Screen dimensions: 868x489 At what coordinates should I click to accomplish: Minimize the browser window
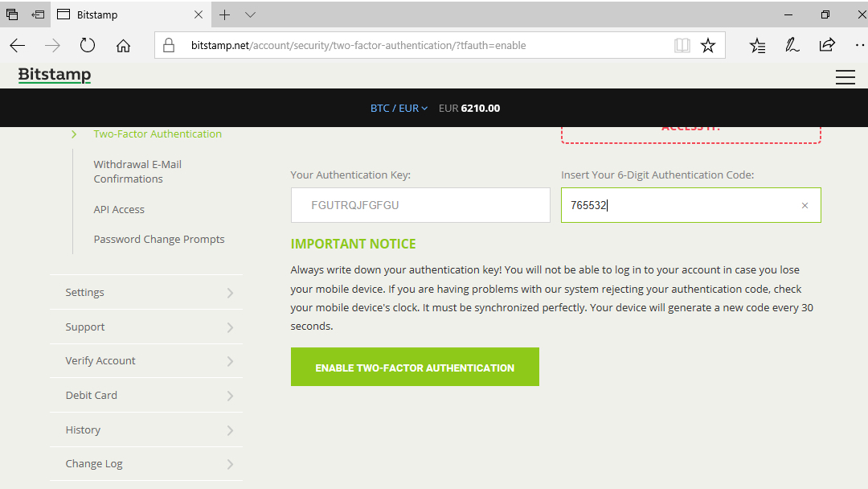(x=788, y=15)
